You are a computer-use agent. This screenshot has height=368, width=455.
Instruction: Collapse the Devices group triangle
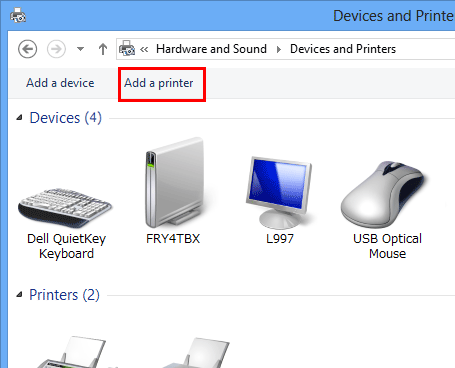(x=20, y=117)
